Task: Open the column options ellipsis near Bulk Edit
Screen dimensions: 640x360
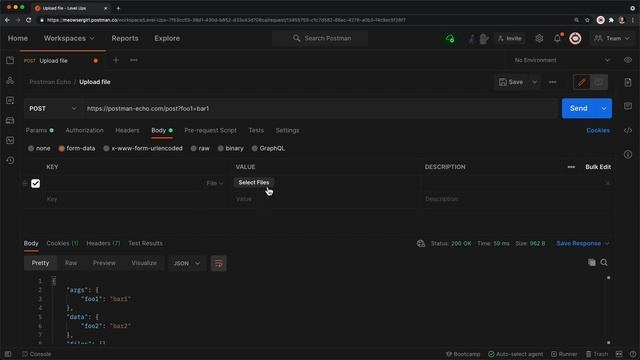Action: [x=571, y=167]
